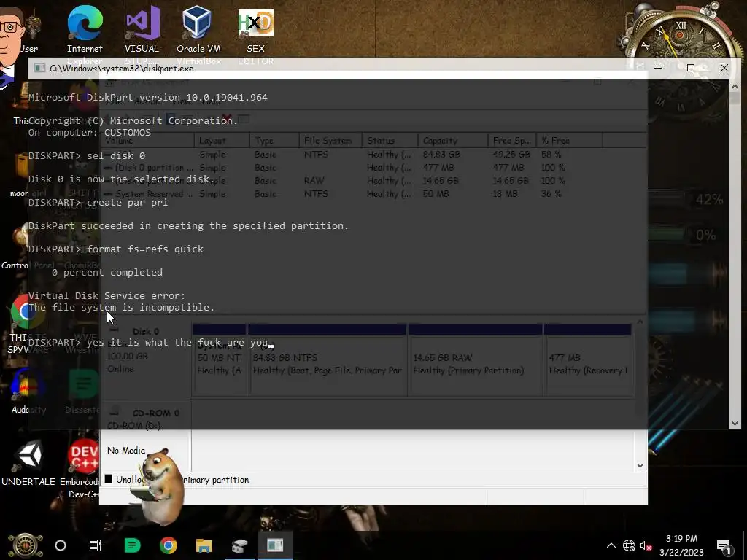Viewport: 747px width, 560px height.
Task: Click the last DISKPART prompt input line
Action: [150, 343]
